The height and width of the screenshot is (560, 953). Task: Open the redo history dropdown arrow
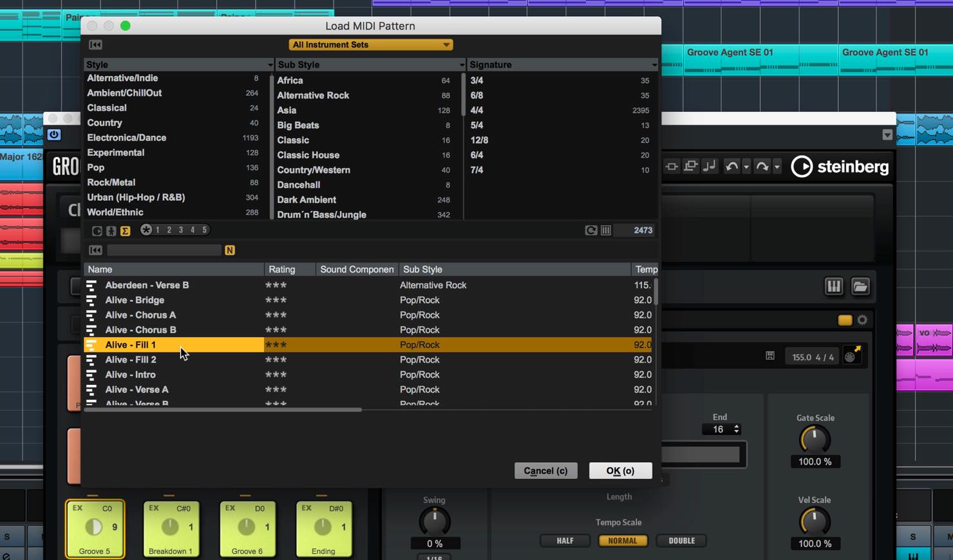(x=777, y=167)
